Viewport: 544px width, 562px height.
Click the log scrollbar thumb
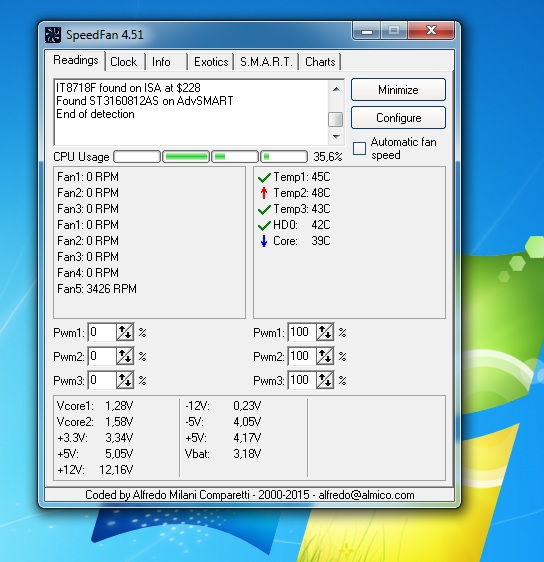pos(336,120)
